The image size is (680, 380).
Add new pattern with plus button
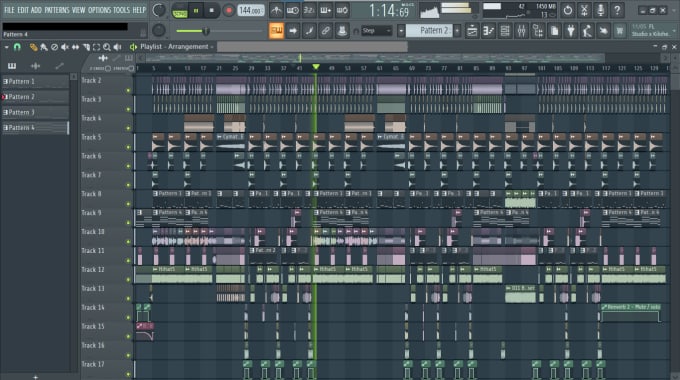coord(36,377)
